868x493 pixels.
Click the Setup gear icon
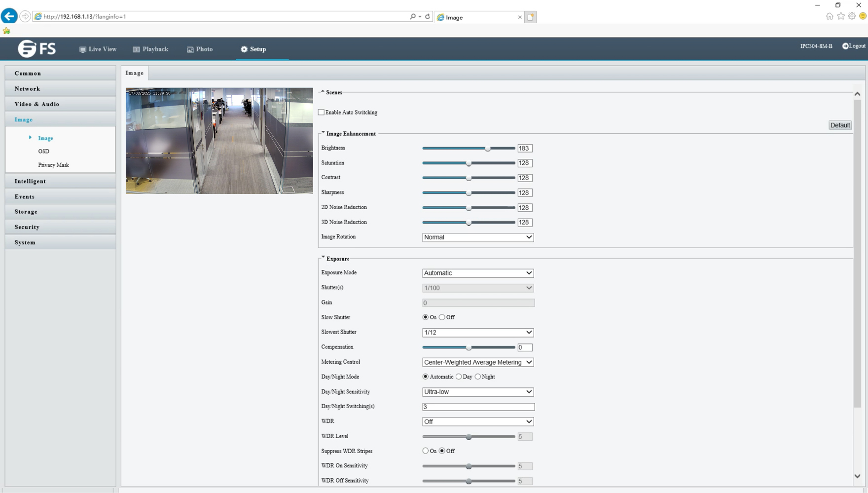244,49
